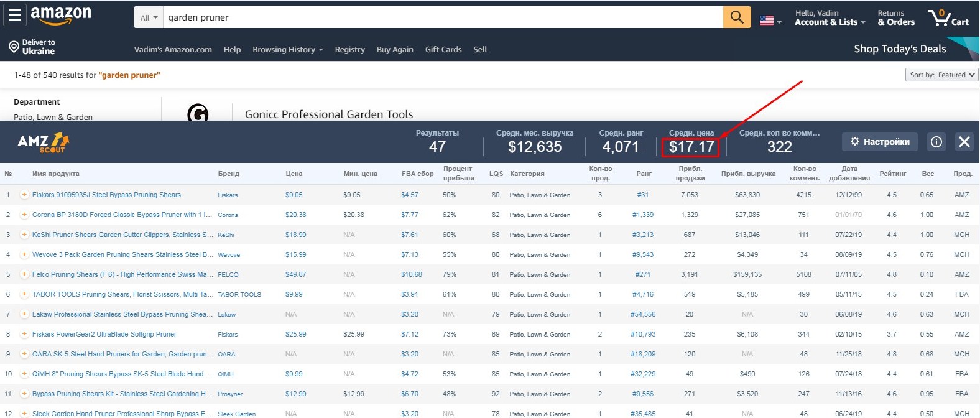Go to the Amazon logo home

[61, 15]
